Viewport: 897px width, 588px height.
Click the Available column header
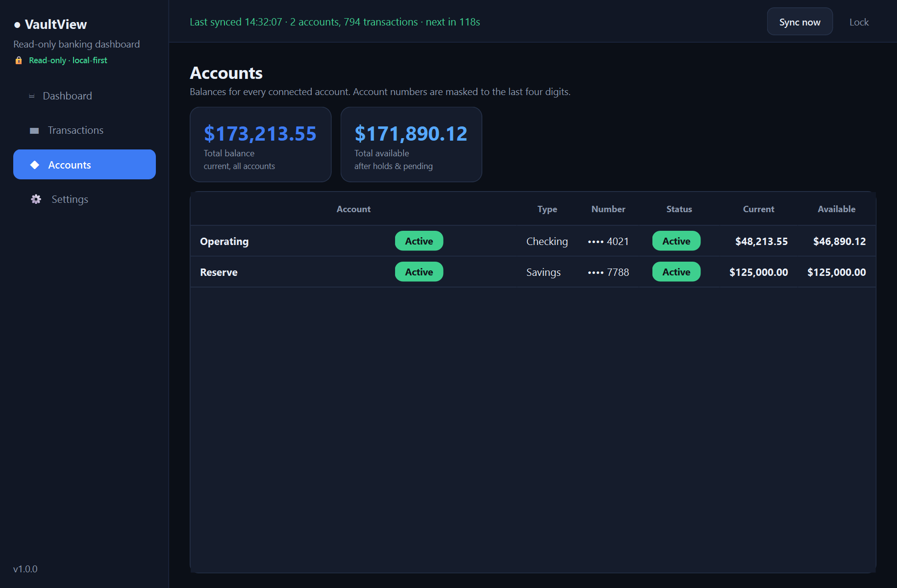[x=836, y=209]
